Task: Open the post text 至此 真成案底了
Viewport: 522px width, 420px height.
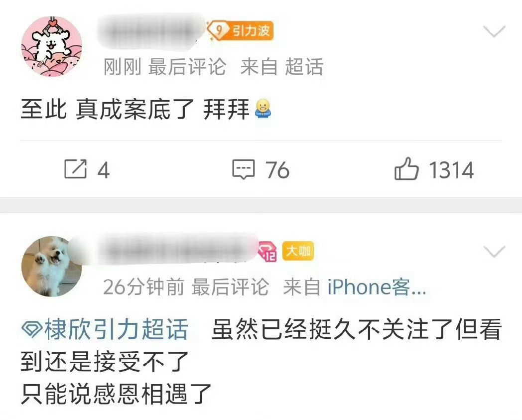Action: click(107, 109)
